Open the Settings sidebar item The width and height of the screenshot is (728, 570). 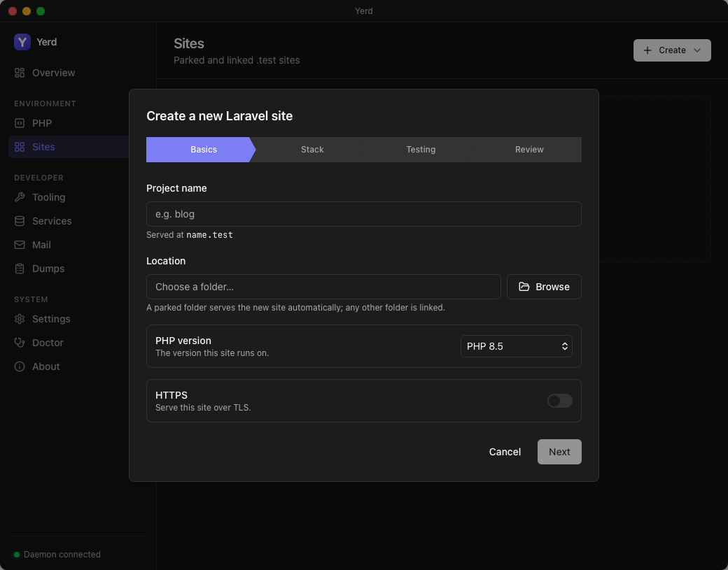coord(78,319)
